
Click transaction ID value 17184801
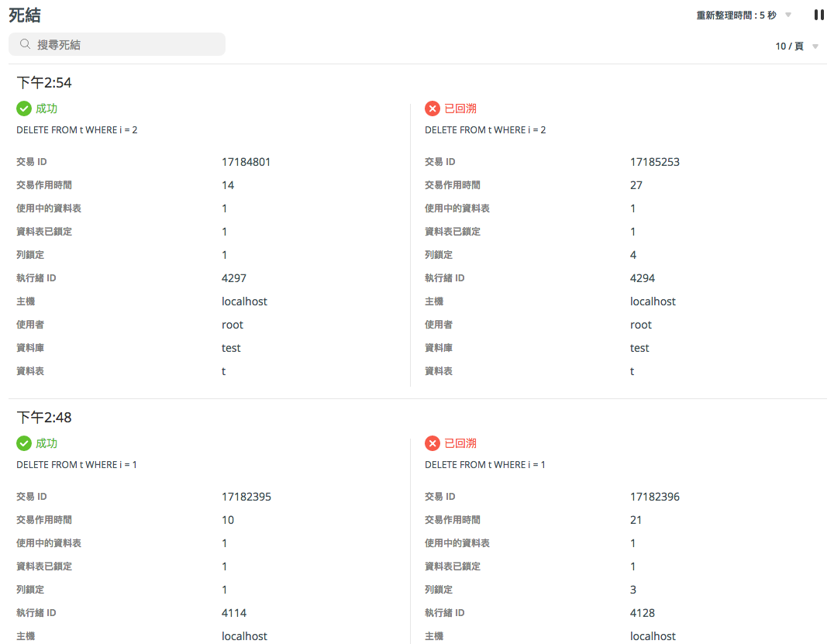(246, 162)
